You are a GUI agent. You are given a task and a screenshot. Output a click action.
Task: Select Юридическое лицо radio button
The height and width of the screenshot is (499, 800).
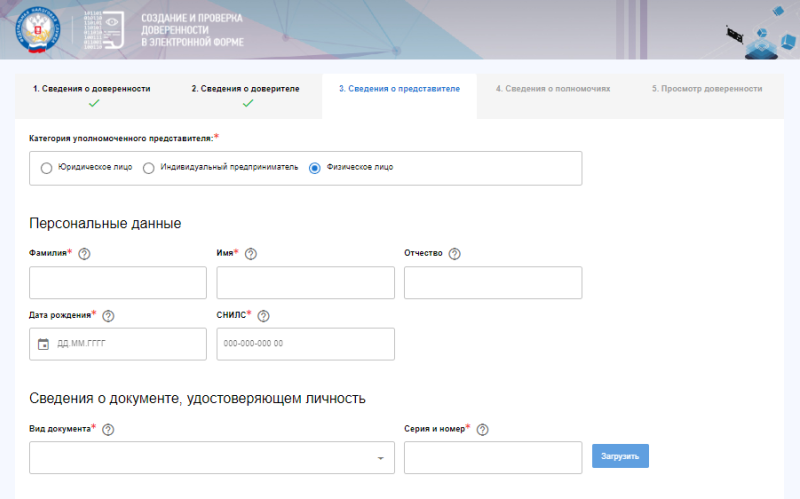pyautogui.click(x=46, y=168)
